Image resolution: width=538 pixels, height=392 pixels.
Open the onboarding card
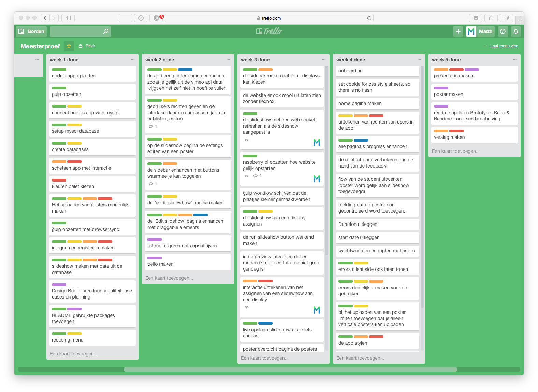tap(377, 71)
